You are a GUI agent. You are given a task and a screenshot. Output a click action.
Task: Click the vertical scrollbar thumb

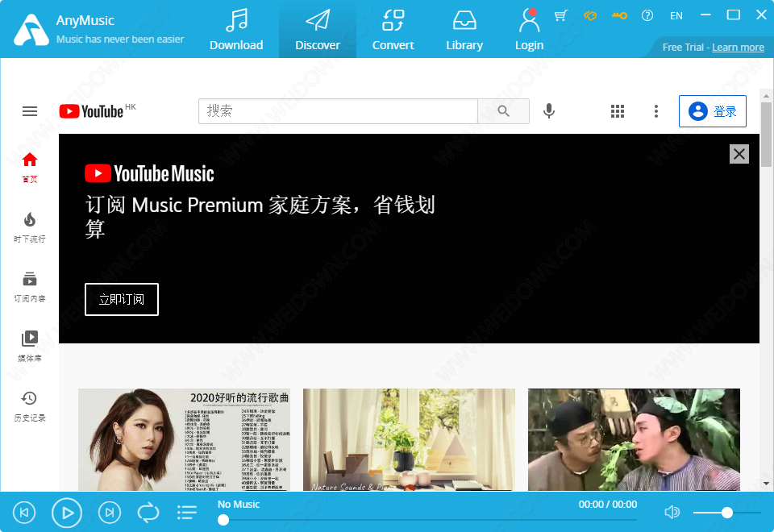click(766, 135)
